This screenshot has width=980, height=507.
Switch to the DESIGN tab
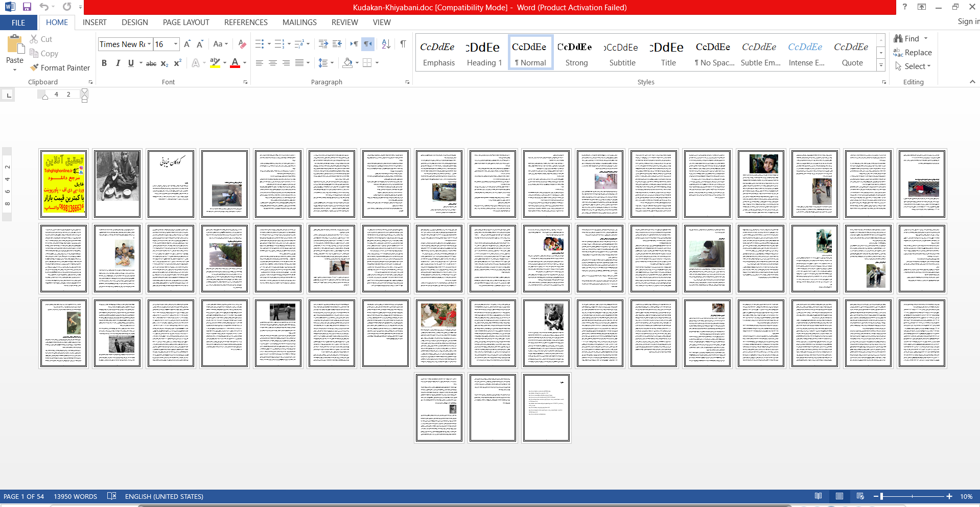[135, 22]
